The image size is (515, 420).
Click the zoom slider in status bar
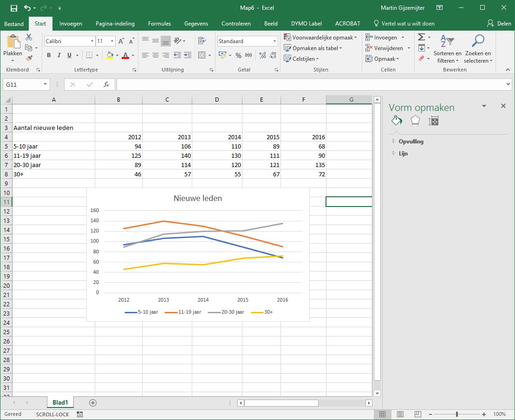pos(457,414)
